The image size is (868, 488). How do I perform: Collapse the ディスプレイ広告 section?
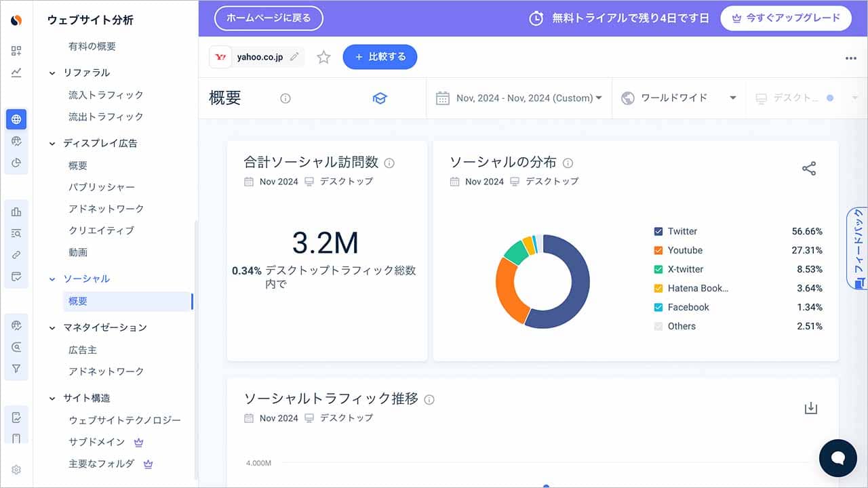pos(52,144)
